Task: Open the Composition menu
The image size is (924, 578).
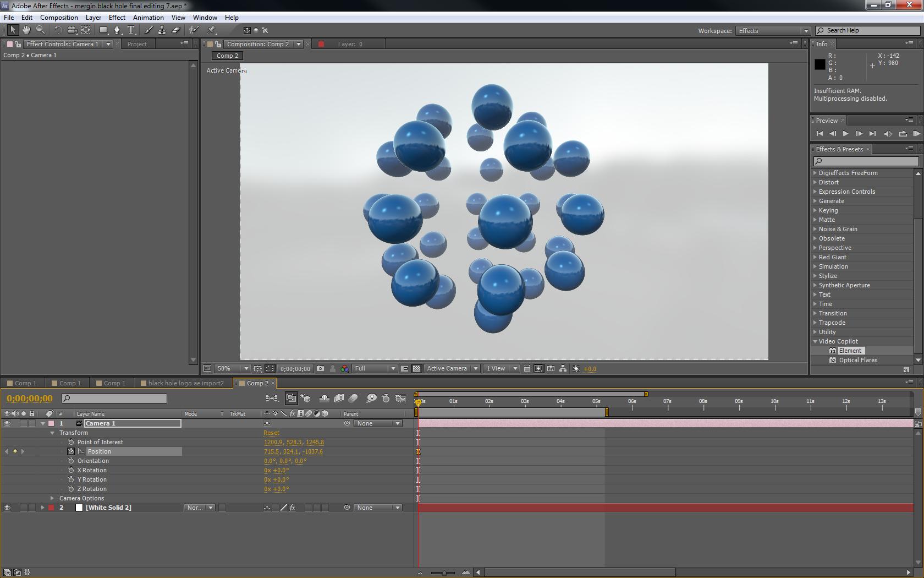Action: (59, 18)
